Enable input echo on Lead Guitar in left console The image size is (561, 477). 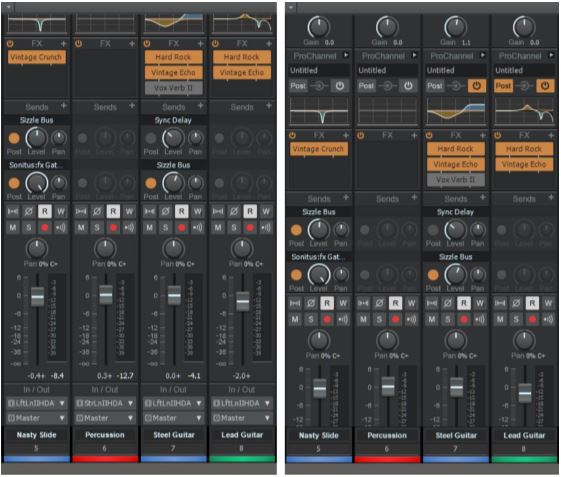point(266,227)
